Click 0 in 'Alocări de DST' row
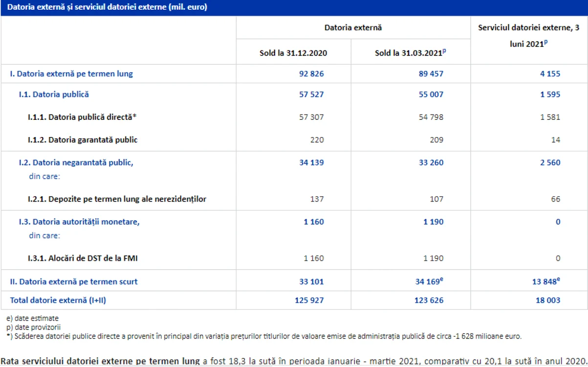The height and width of the screenshot is (367, 588). [x=558, y=258]
